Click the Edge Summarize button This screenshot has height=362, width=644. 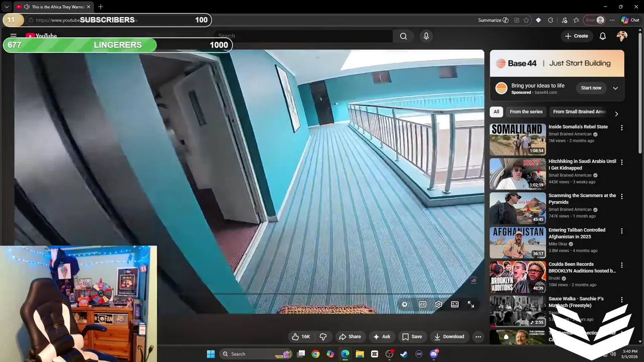pos(493,20)
